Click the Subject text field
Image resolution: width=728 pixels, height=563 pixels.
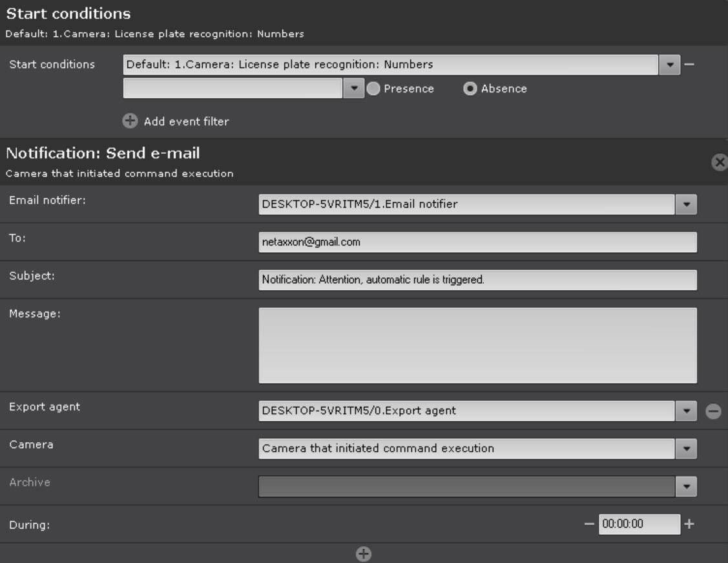click(x=477, y=281)
